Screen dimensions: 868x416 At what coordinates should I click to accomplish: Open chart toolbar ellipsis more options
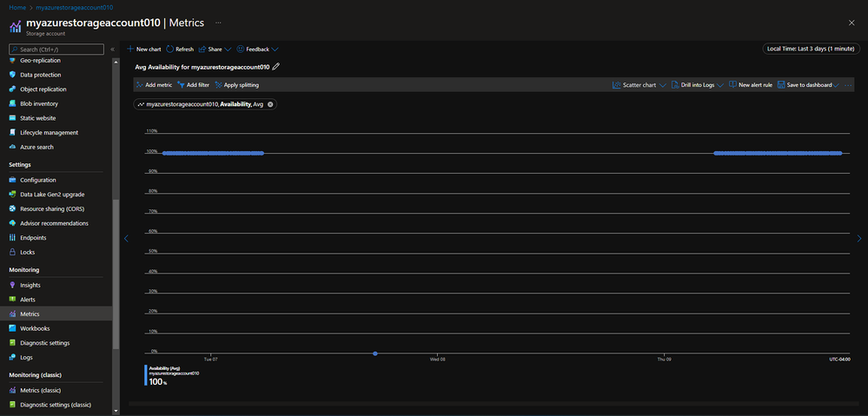click(848, 85)
